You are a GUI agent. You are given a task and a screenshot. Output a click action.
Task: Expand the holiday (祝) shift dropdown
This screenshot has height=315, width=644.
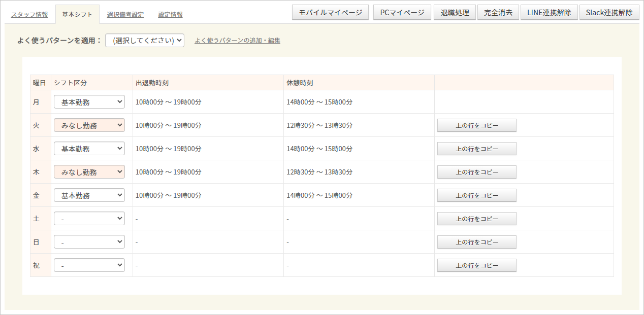(89, 265)
